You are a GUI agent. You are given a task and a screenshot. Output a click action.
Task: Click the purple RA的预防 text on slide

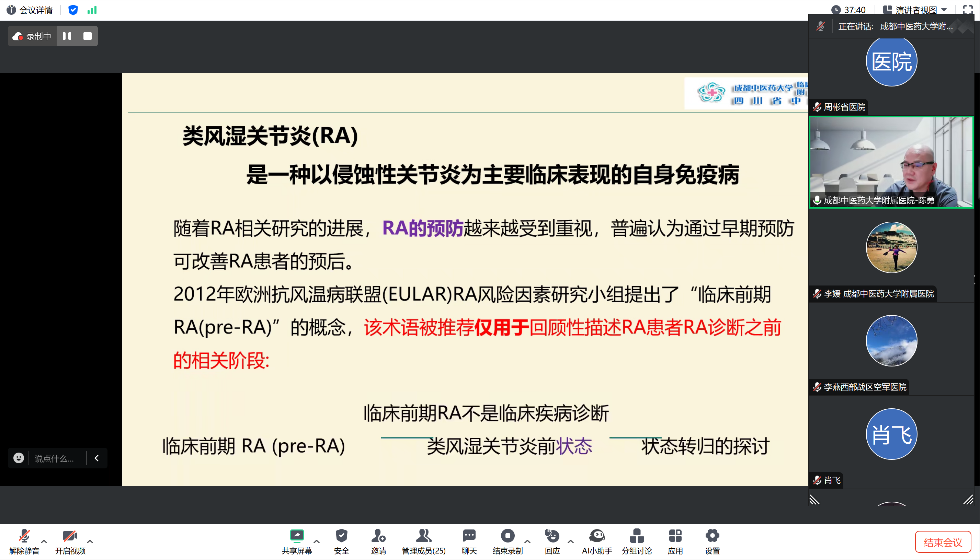tap(422, 228)
